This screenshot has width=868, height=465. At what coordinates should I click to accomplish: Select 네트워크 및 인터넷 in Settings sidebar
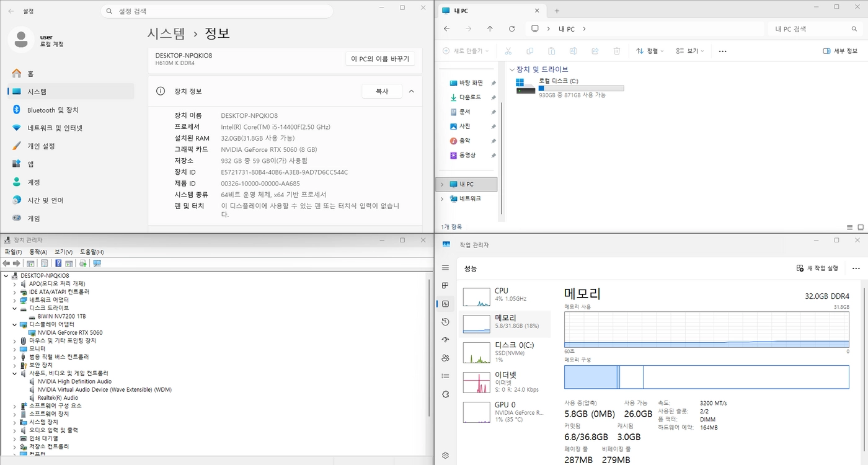(71, 128)
